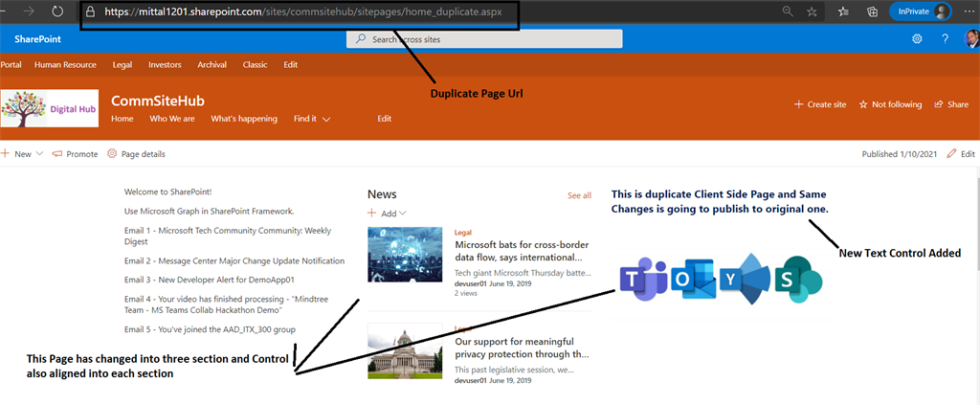Open What's happening in site navigation

(244, 118)
